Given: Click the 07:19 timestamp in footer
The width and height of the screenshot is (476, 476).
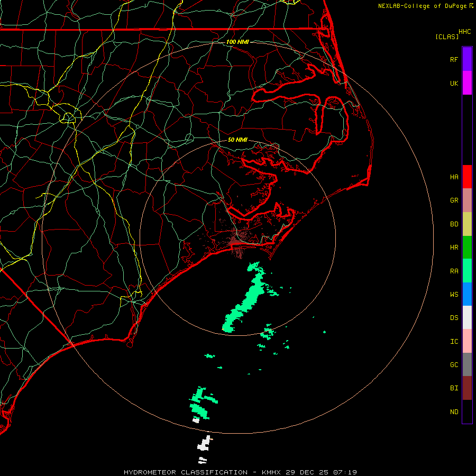Looking at the screenshot, I should pos(345,472).
